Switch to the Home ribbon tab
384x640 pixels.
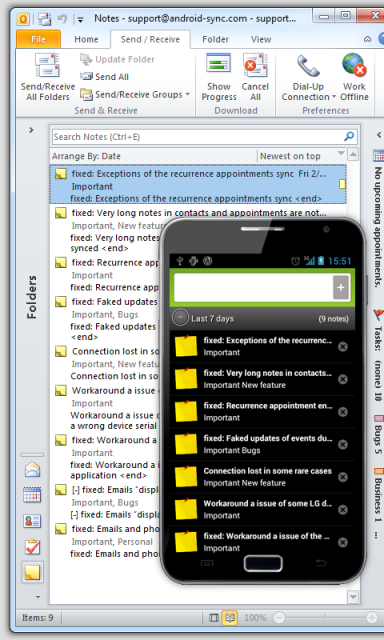click(86, 39)
